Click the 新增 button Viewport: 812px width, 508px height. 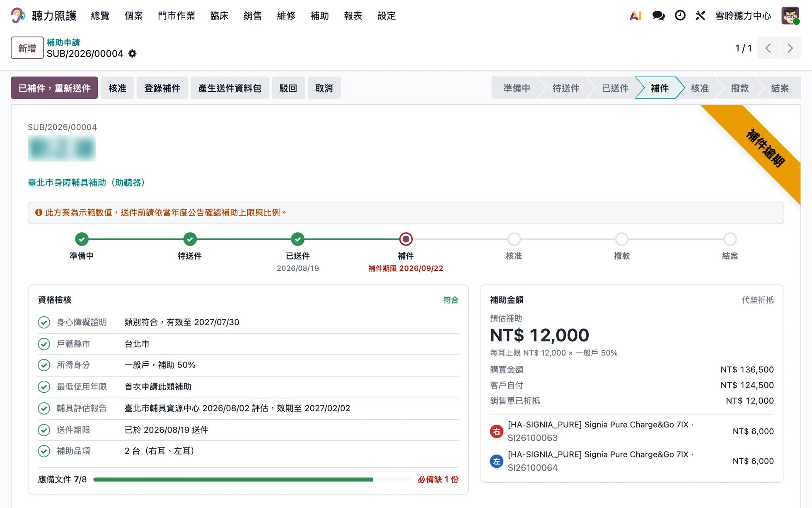click(27, 48)
